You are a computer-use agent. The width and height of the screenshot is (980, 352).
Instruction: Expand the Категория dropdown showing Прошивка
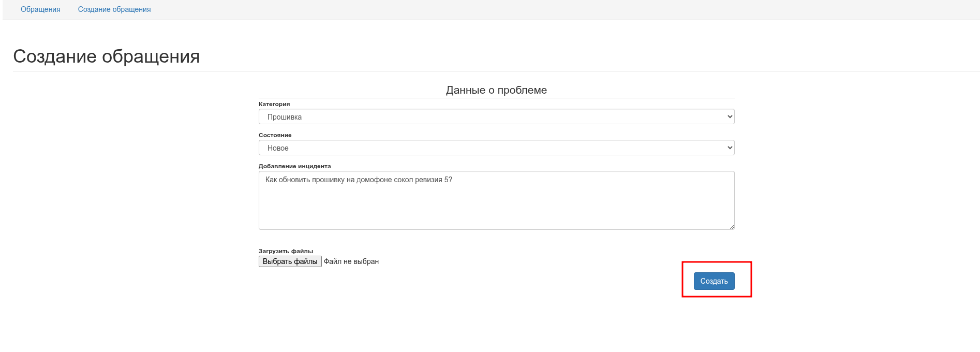point(496,117)
